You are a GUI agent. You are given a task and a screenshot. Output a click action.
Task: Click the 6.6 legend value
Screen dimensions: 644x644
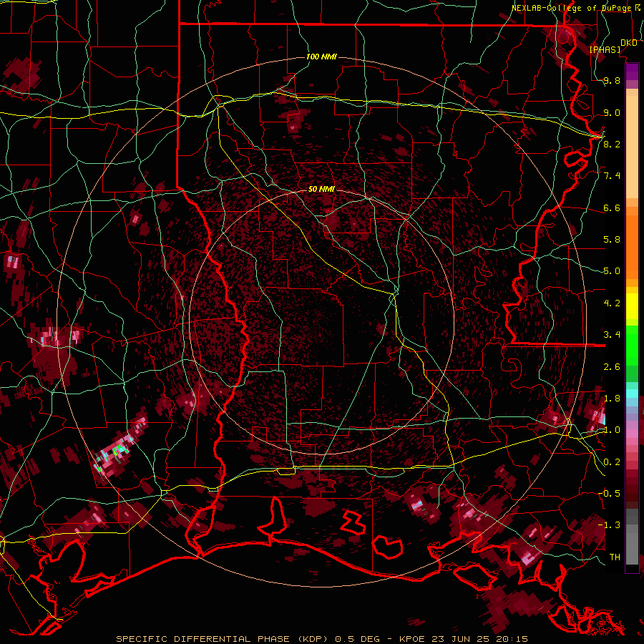click(612, 208)
